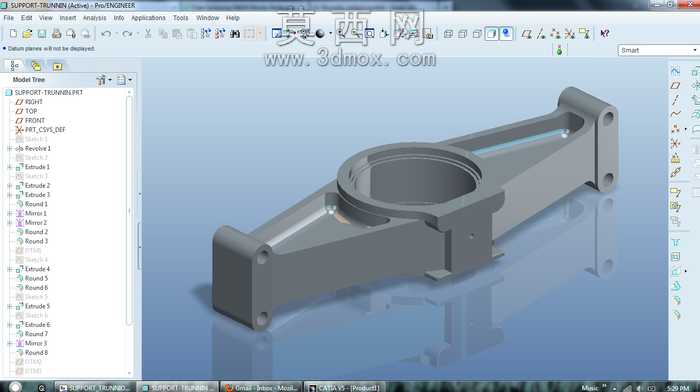Select Round 7 in the model tree

[x=32, y=334]
